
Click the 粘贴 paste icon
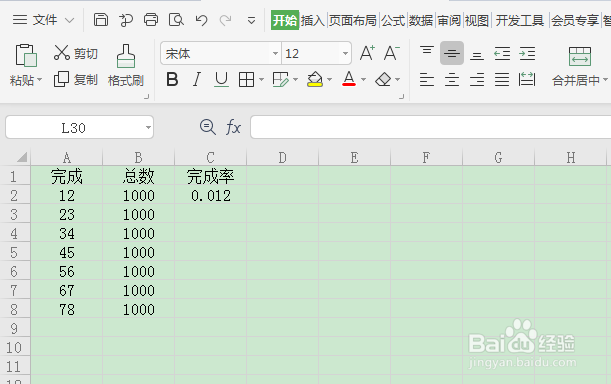point(26,55)
